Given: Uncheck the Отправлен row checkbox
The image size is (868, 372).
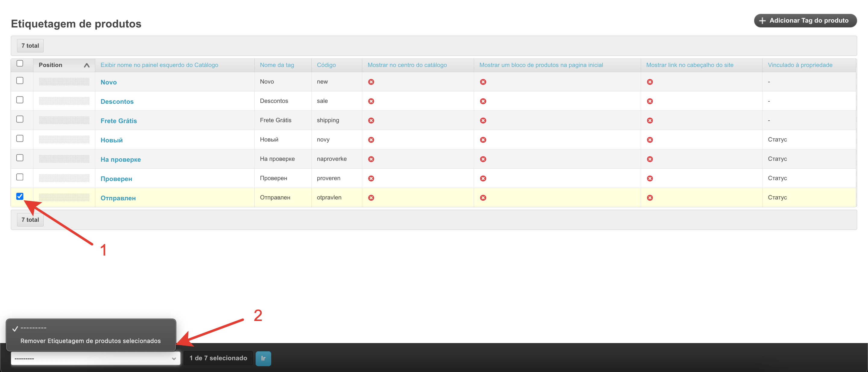Looking at the screenshot, I should click(20, 196).
